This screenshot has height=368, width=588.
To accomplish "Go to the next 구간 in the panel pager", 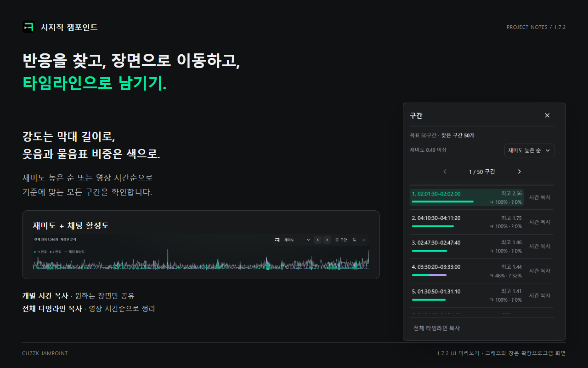I will [520, 172].
